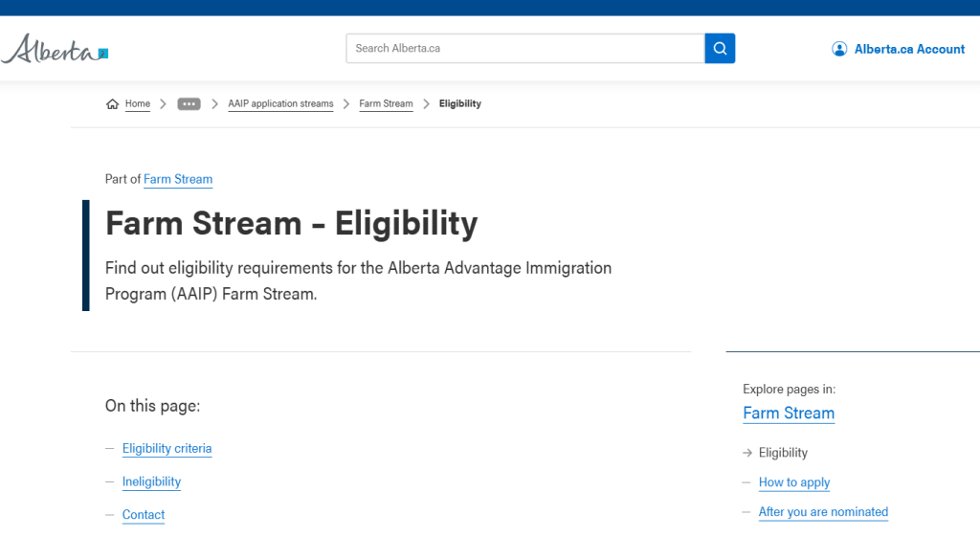This screenshot has width=980, height=537.
Task: Click the Alberta logo
Action: pos(55,49)
